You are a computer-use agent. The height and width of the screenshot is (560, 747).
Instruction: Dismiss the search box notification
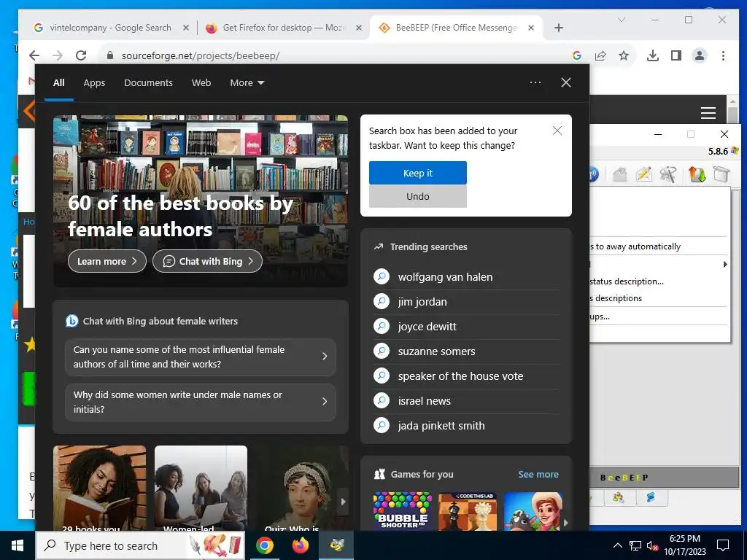pos(557,131)
